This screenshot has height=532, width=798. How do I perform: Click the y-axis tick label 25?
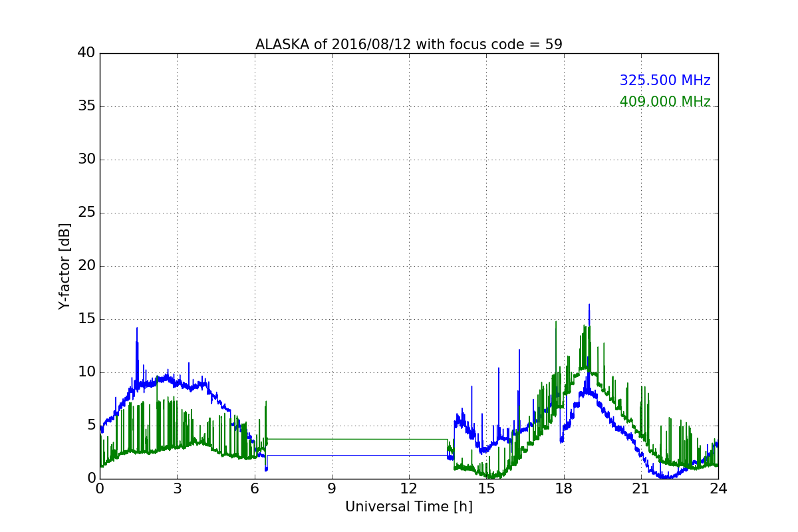tap(86, 213)
